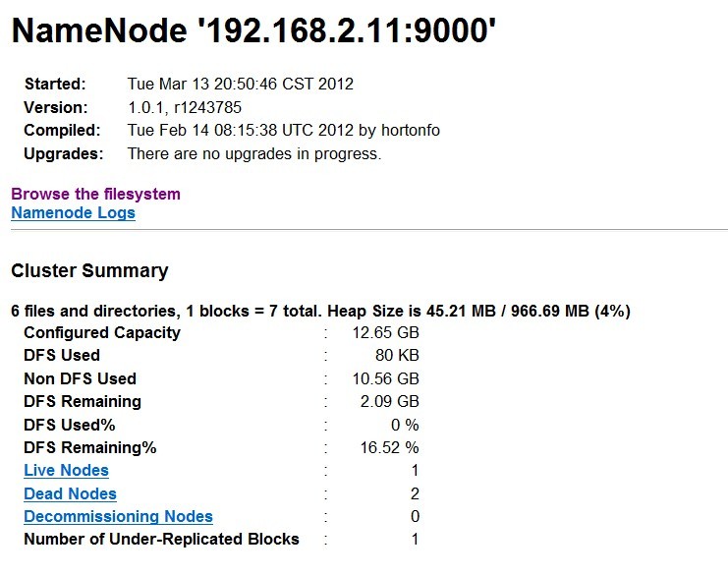Click the Heap Size summary line
The width and height of the screenshot is (728, 577).
(x=320, y=311)
